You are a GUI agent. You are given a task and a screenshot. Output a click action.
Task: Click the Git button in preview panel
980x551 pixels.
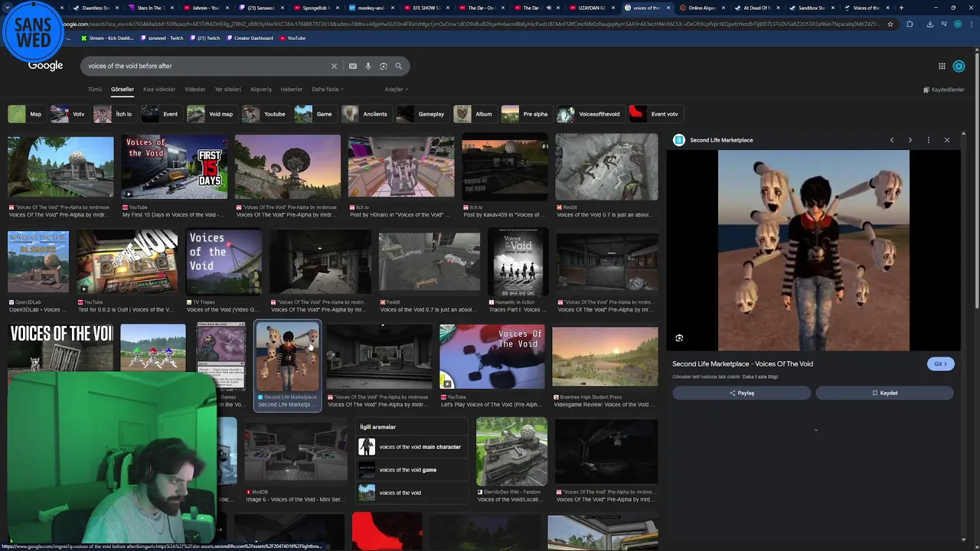pos(940,364)
